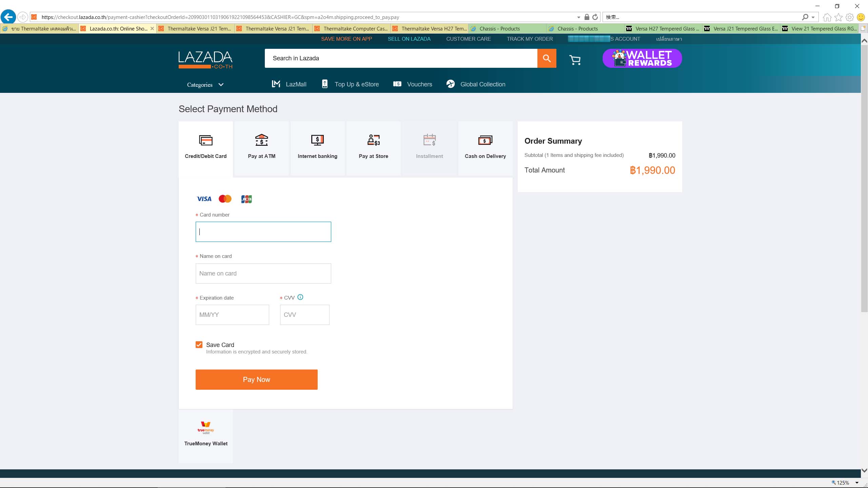
Task: Click the MM/YY expiration date field
Action: click(232, 315)
